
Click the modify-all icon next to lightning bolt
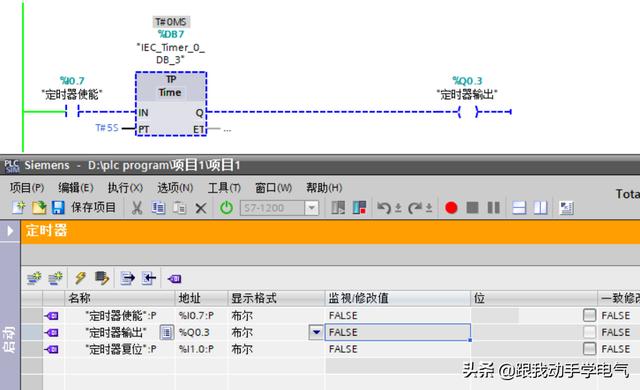102,278
